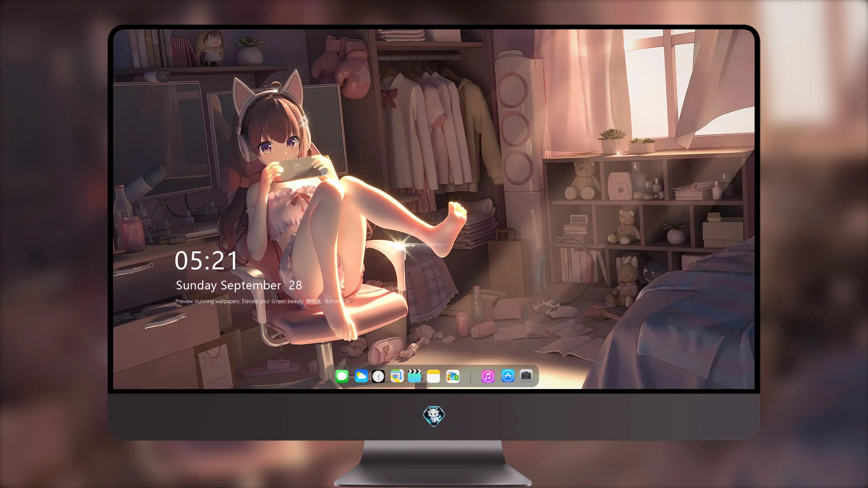Viewport: 868px width, 488px height.
Task: Open the Newsstand-style photo collage app
Action: [x=453, y=376]
